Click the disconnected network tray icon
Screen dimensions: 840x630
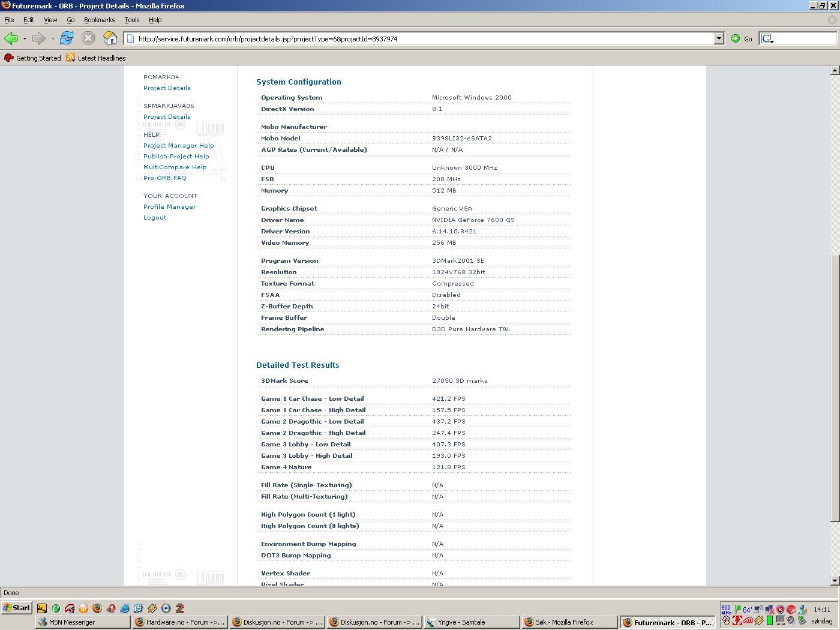pyautogui.click(x=769, y=610)
